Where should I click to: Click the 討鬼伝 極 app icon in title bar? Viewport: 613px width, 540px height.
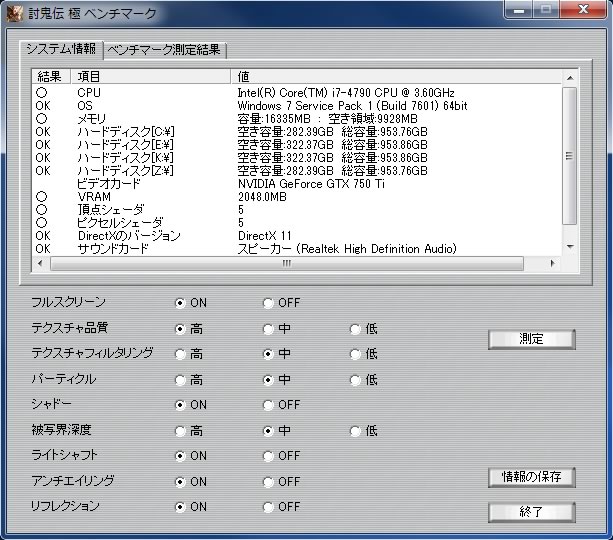pyautogui.click(x=14, y=13)
